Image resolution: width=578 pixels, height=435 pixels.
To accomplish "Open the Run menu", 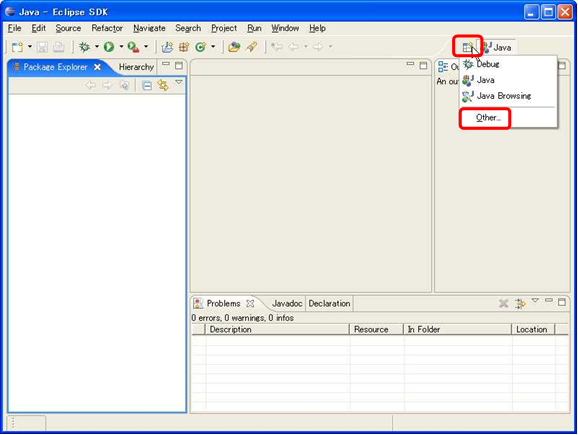I will coord(254,28).
